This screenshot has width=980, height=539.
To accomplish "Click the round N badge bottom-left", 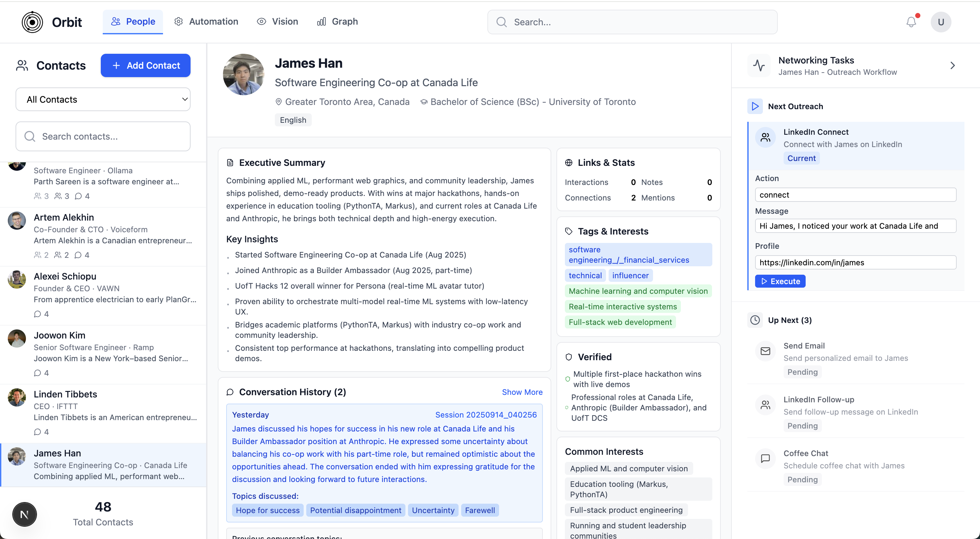I will pos(24,515).
